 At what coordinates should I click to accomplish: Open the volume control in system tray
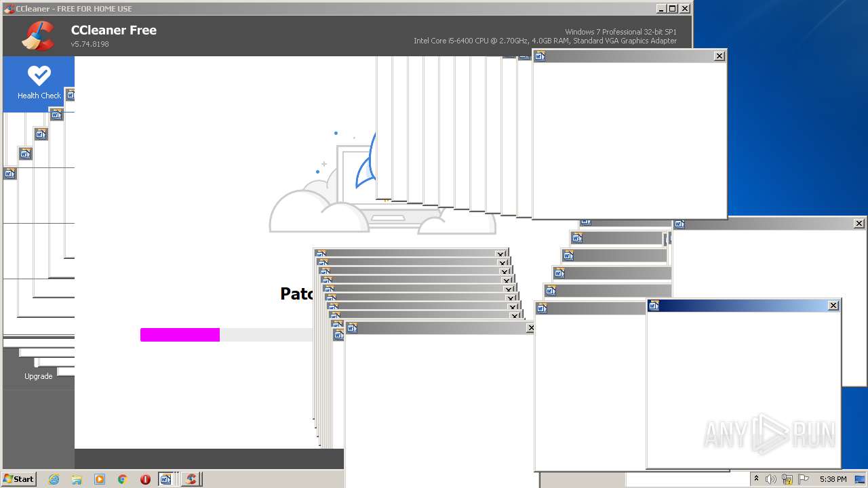(x=771, y=479)
